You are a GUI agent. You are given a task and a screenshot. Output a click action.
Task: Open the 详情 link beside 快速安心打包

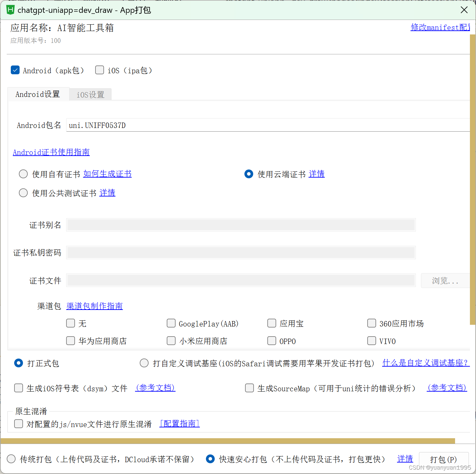(x=405, y=459)
